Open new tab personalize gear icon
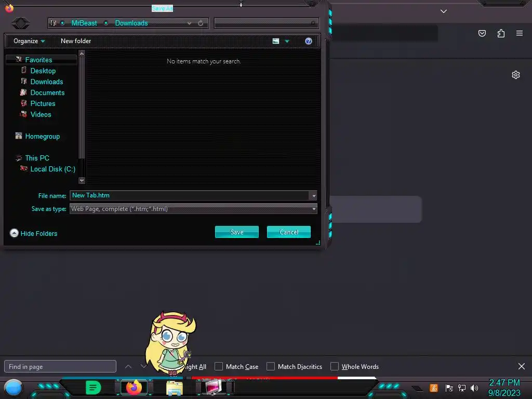This screenshot has height=399, width=532. point(516,75)
